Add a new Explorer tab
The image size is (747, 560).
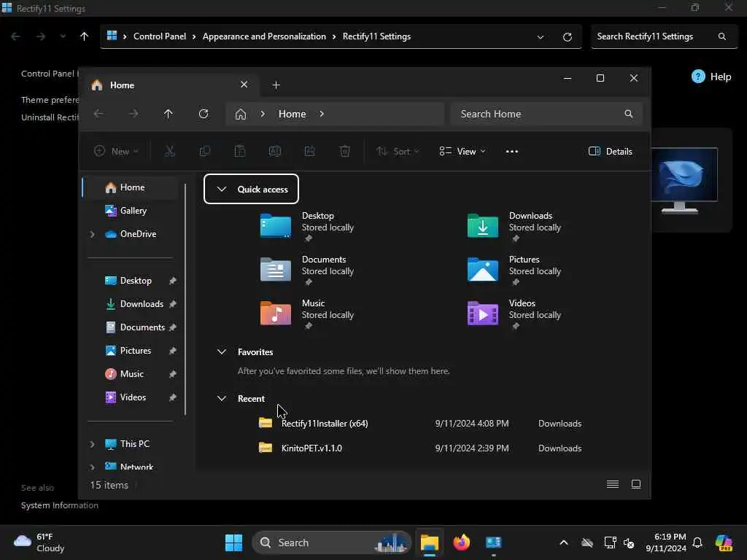pos(276,85)
